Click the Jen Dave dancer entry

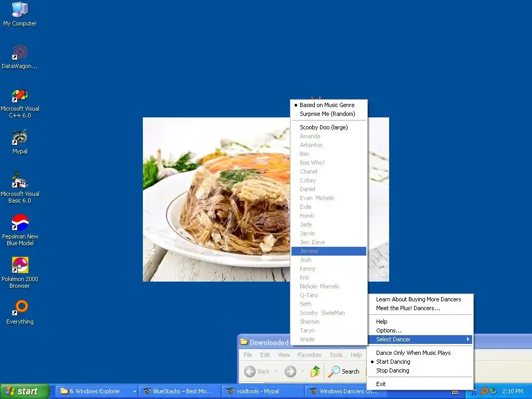(329, 242)
